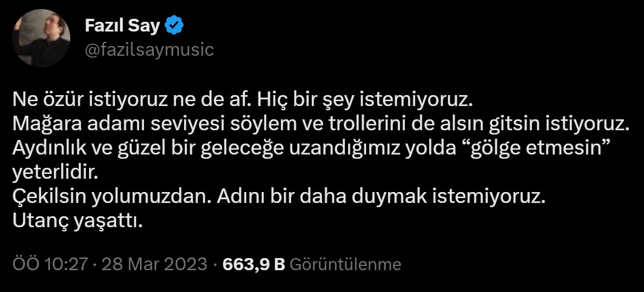The width and height of the screenshot is (644, 292).
Task: Click the blue verified badge next to Fazıl Say
Action: pyautogui.click(x=174, y=26)
